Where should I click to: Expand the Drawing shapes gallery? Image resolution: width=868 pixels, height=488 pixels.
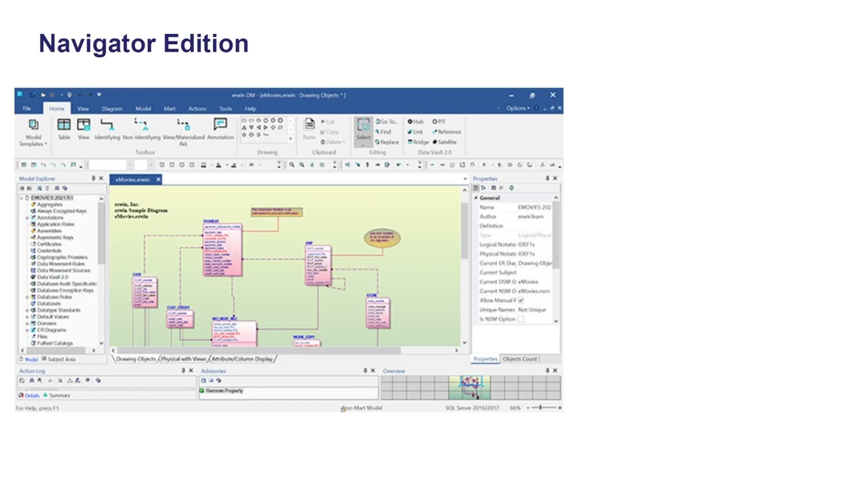coord(291,139)
